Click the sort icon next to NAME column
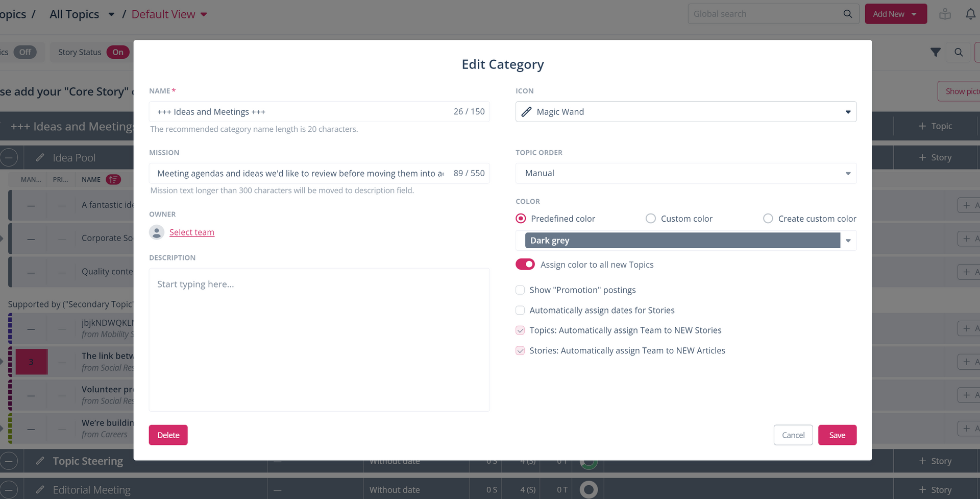This screenshot has width=980, height=499. click(113, 180)
